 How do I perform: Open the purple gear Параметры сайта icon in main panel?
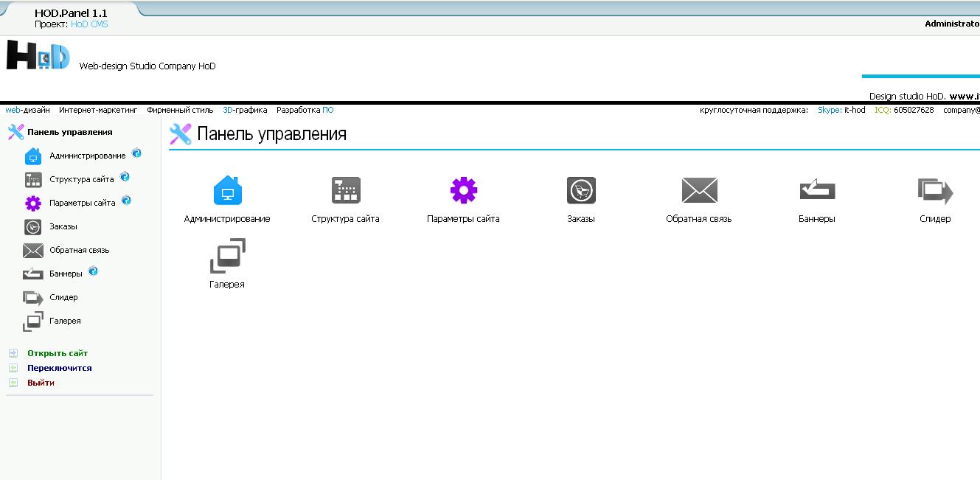tap(464, 190)
